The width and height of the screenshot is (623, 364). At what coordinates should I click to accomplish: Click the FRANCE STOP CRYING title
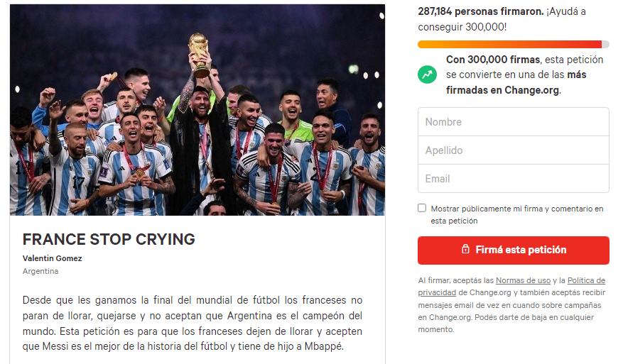coord(109,239)
